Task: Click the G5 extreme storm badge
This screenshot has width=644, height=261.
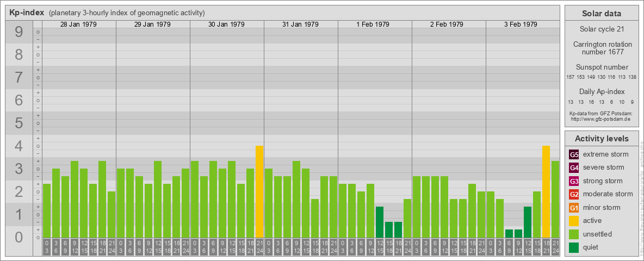Action: click(574, 155)
